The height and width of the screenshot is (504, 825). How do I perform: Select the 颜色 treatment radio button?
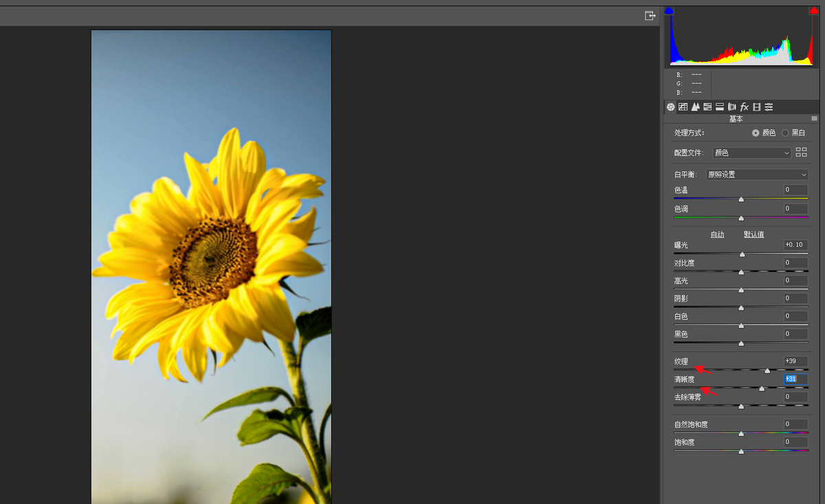[x=756, y=133]
